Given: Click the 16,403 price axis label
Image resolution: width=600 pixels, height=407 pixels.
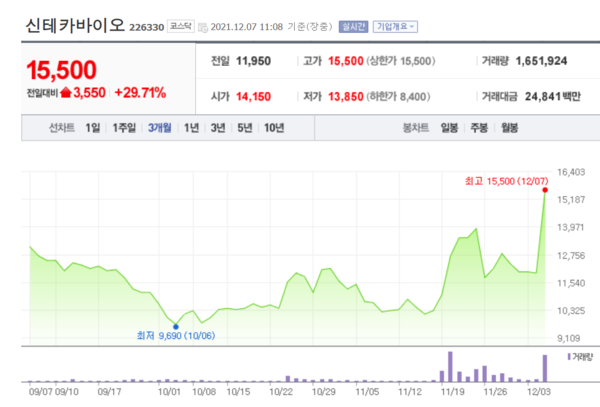Looking at the screenshot, I should coord(571,172).
